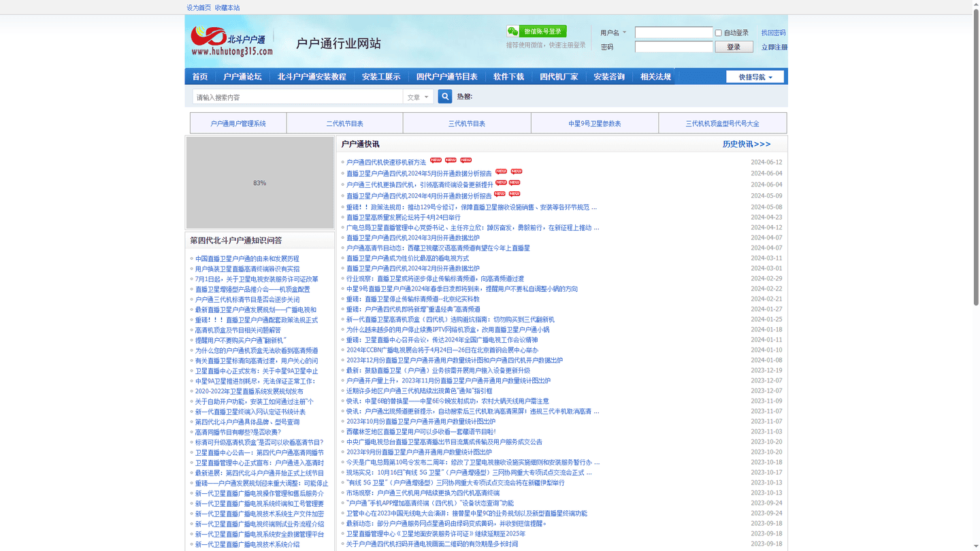Image resolution: width=980 pixels, height=551 pixels.
Task: Click the date 2024-06-12
Action: 766,163
